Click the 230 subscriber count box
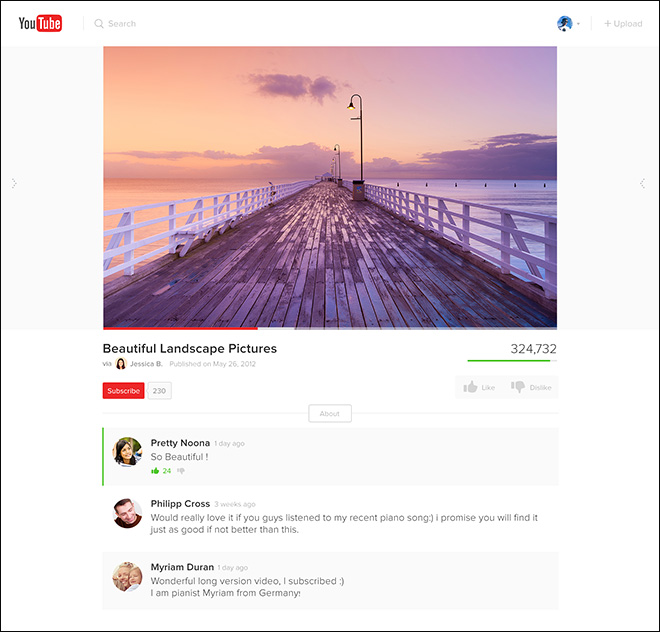Screen dimensions: 660x632 coord(159,391)
